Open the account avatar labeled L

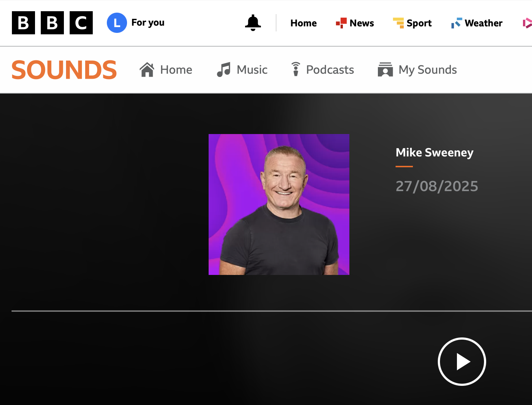click(x=117, y=23)
